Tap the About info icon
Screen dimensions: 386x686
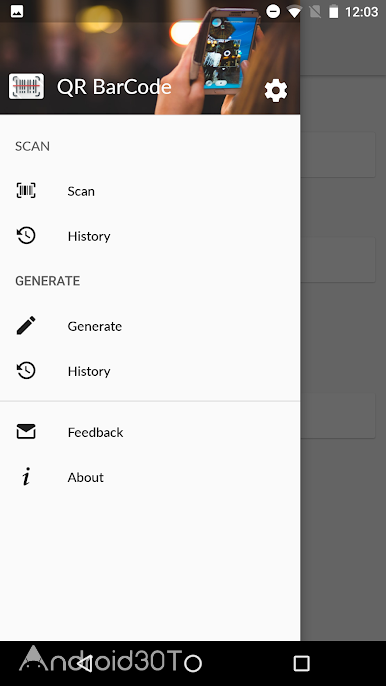(26, 476)
